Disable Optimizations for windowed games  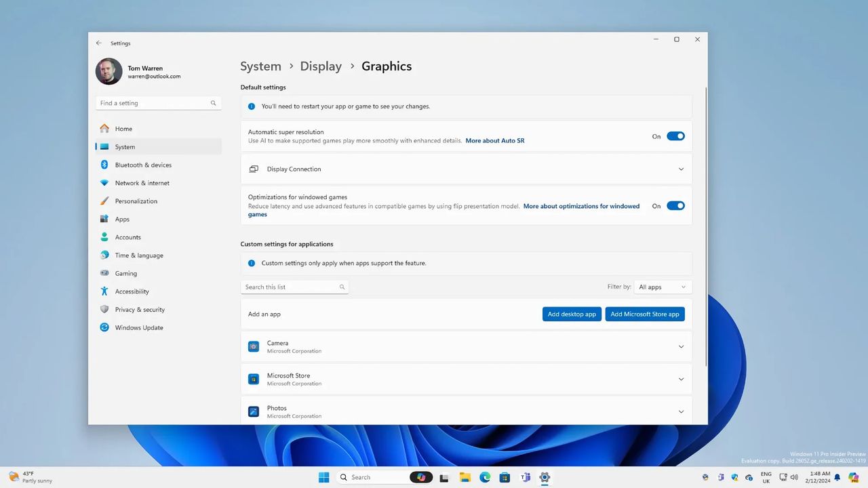(x=675, y=205)
